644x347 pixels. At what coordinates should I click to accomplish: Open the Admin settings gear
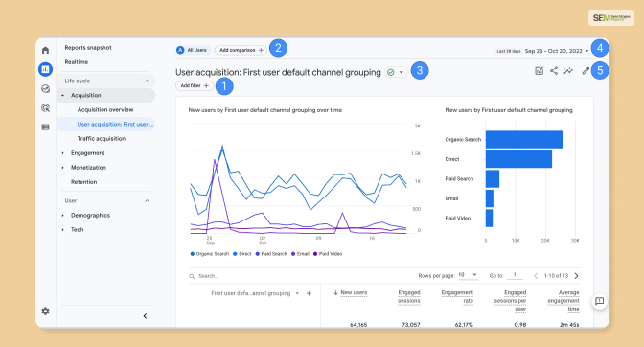(45, 311)
